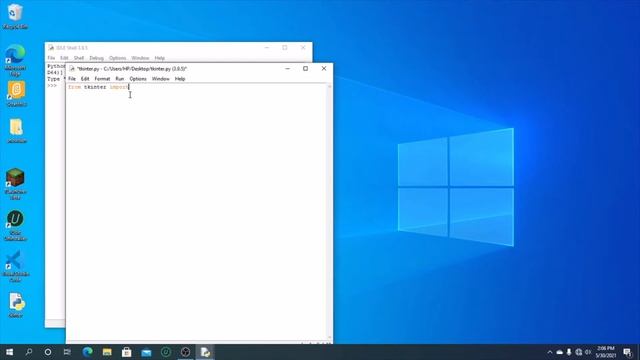Close the IDLE Shell window
640x360 pixels.
click(303, 48)
